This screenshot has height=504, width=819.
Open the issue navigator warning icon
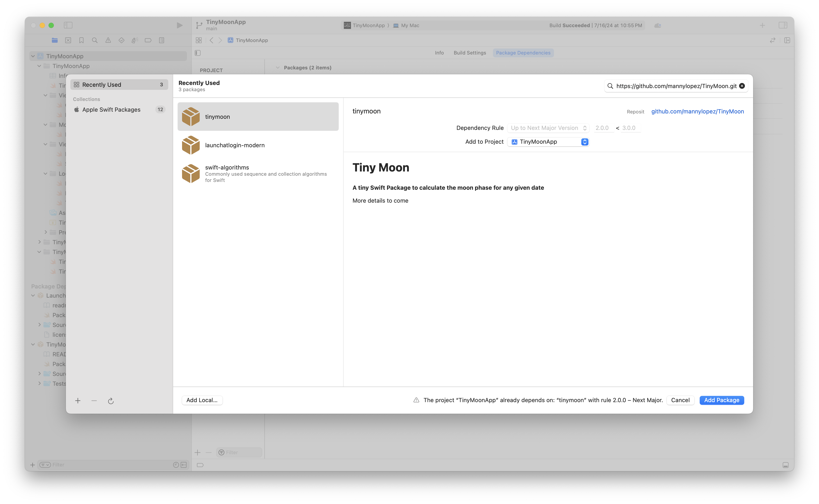pyautogui.click(x=108, y=40)
